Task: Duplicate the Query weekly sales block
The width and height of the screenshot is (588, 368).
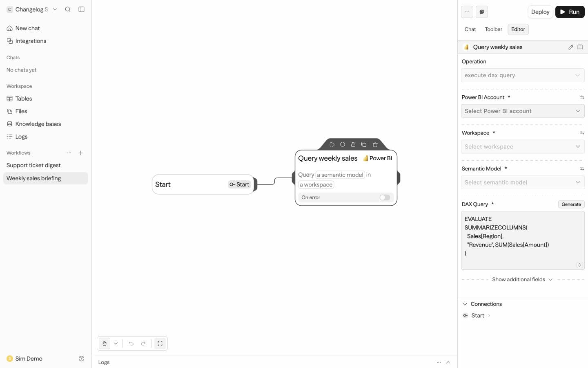Action: click(x=364, y=145)
